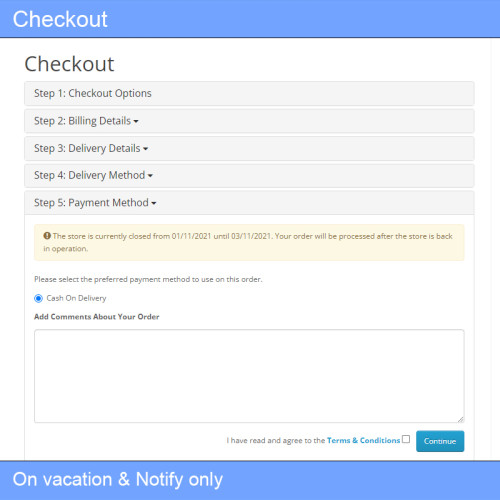Image resolution: width=500 pixels, height=500 pixels.
Task: Click the Add Comments About Your Order label
Action: tap(97, 317)
